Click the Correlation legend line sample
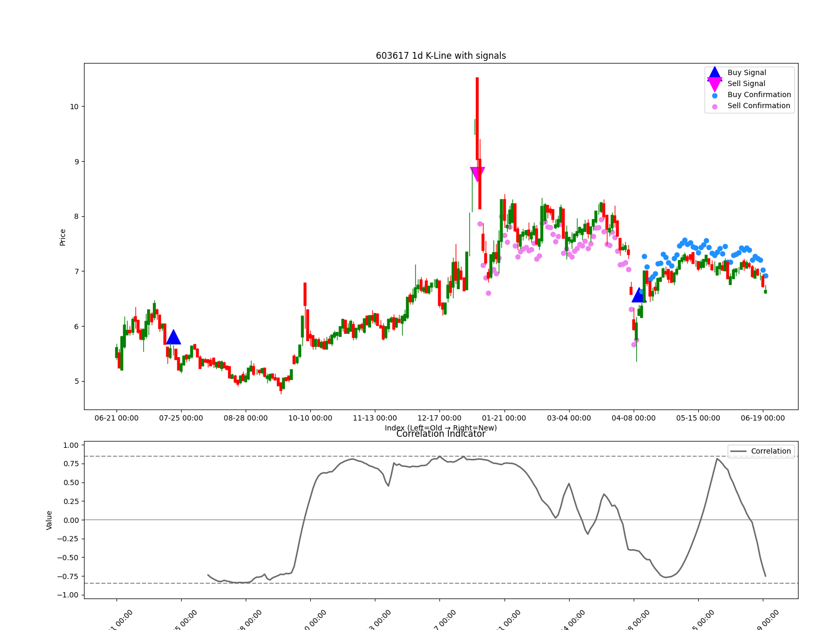840x630 pixels. coord(738,451)
